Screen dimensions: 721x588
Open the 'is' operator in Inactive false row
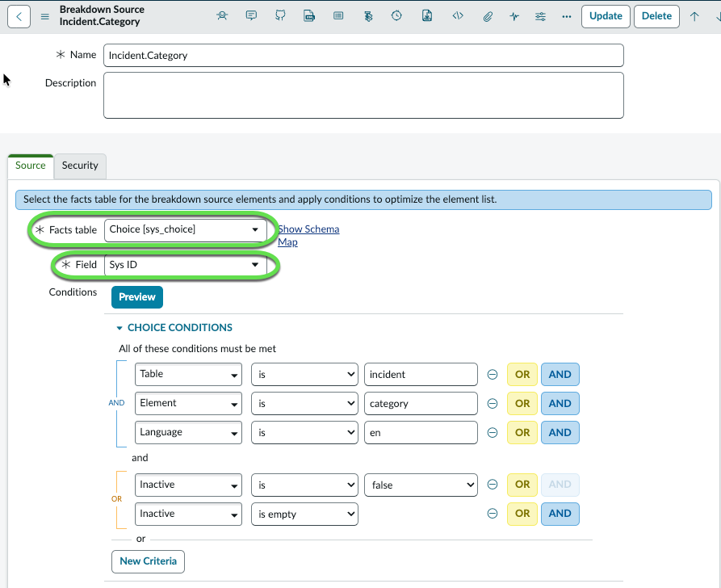[x=304, y=485]
